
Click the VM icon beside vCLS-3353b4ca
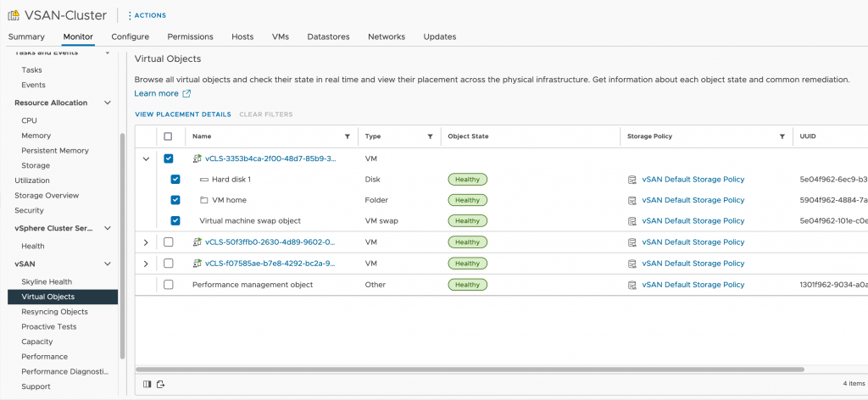(198, 158)
